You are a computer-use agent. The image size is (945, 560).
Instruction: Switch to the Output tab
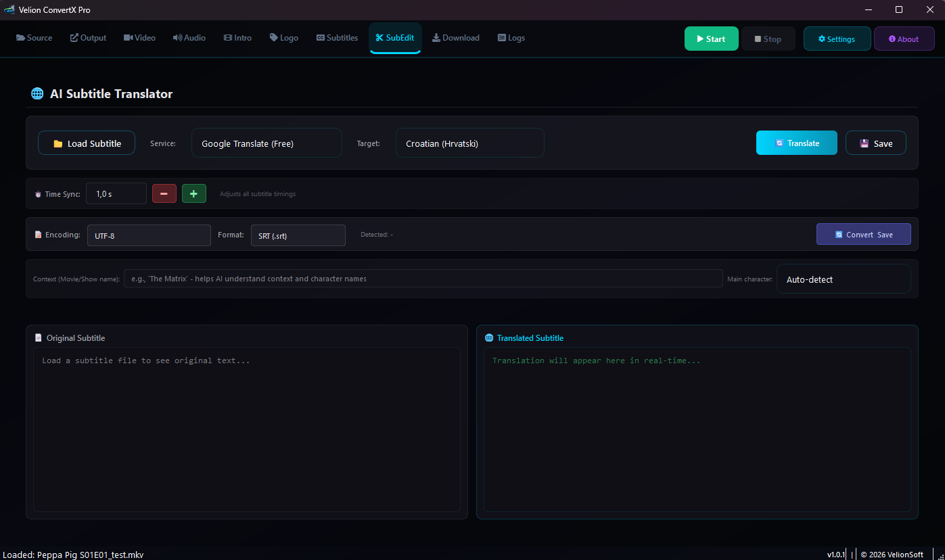[x=89, y=38]
